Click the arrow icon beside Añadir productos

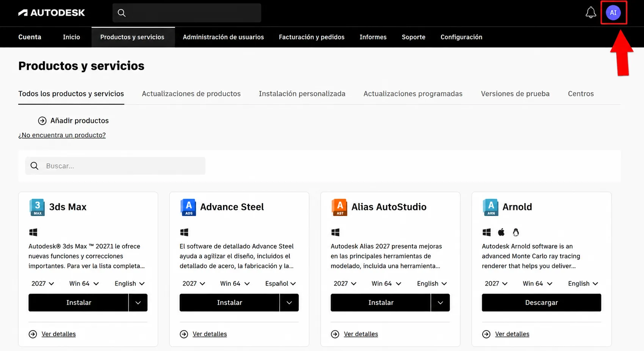[42, 121]
